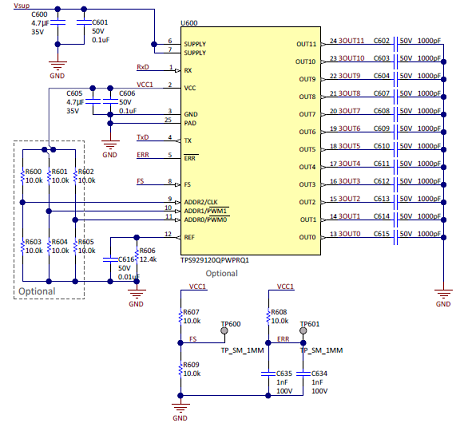Select the U600 TPS929120 IC body
Image resolution: width=460 pixels, height=423 pixels.
click(250, 141)
